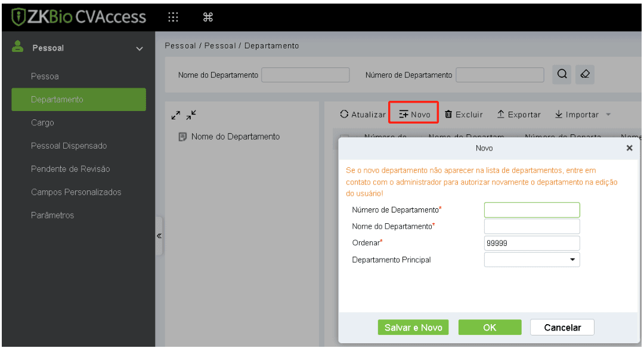Image resolution: width=644 pixels, height=348 pixels.
Task: Expand all tree nodes icon
Action: 176,115
